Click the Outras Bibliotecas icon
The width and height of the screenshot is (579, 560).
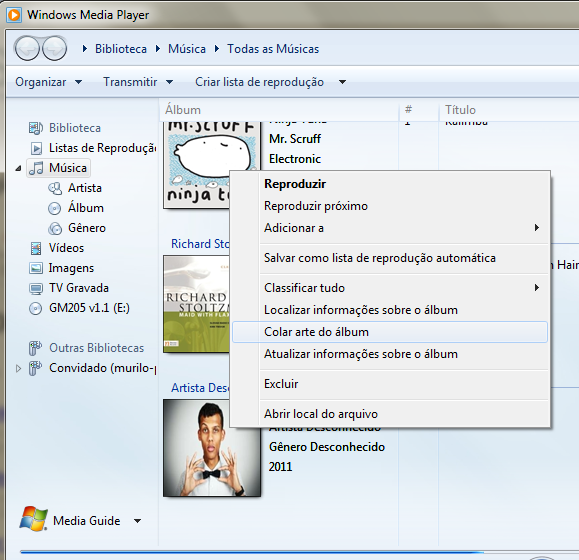click(x=35, y=348)
